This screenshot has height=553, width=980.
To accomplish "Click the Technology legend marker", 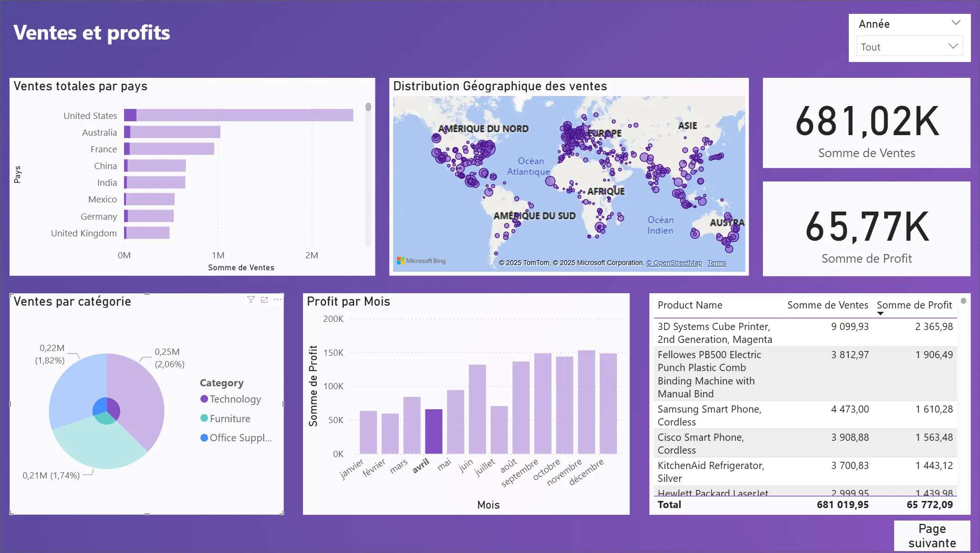I will (204, 399).
